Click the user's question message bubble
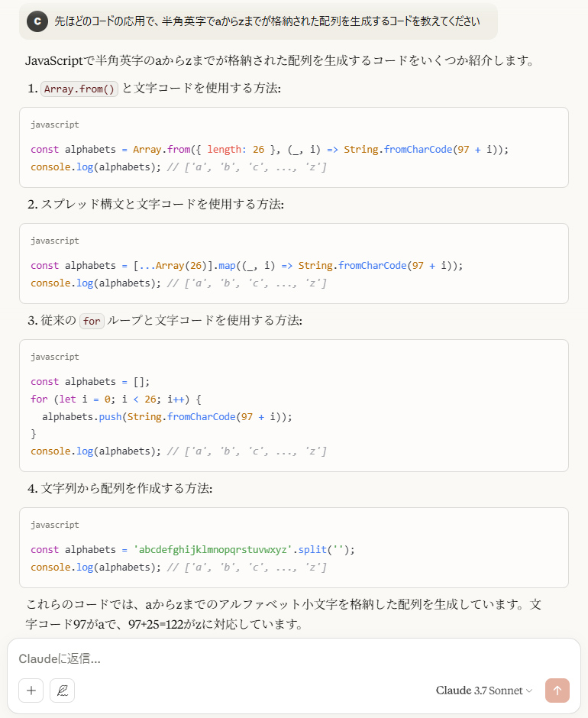The width and height of the screenshot is (588, 718). [x=267, y=21]
